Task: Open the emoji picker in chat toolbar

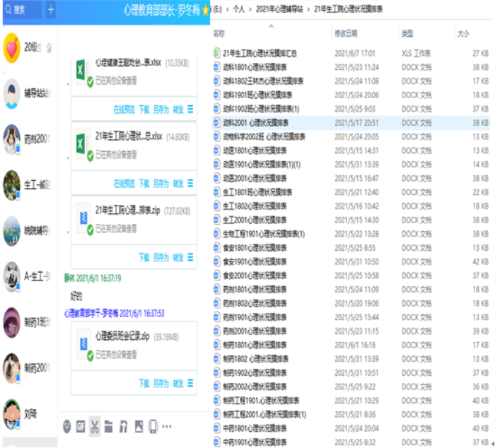Action: [67, 426]
